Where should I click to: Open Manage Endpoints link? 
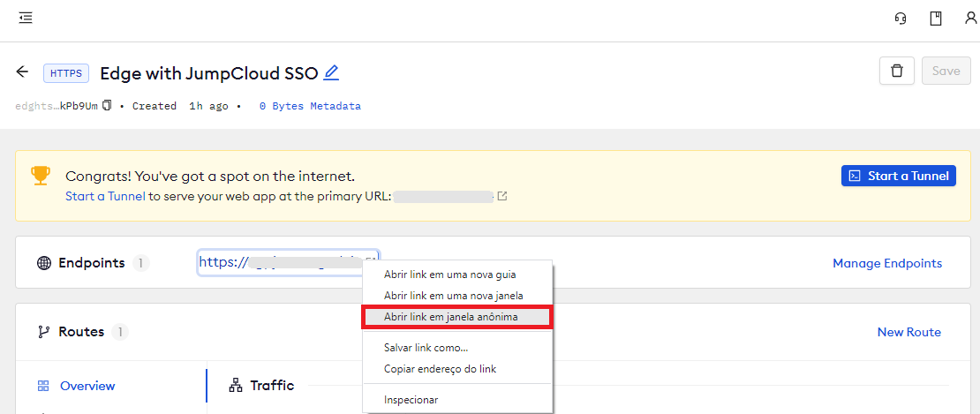coord(887,263)
